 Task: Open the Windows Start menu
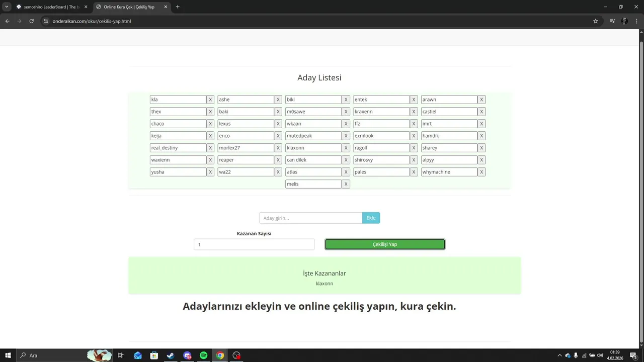(x=8, y=355)
